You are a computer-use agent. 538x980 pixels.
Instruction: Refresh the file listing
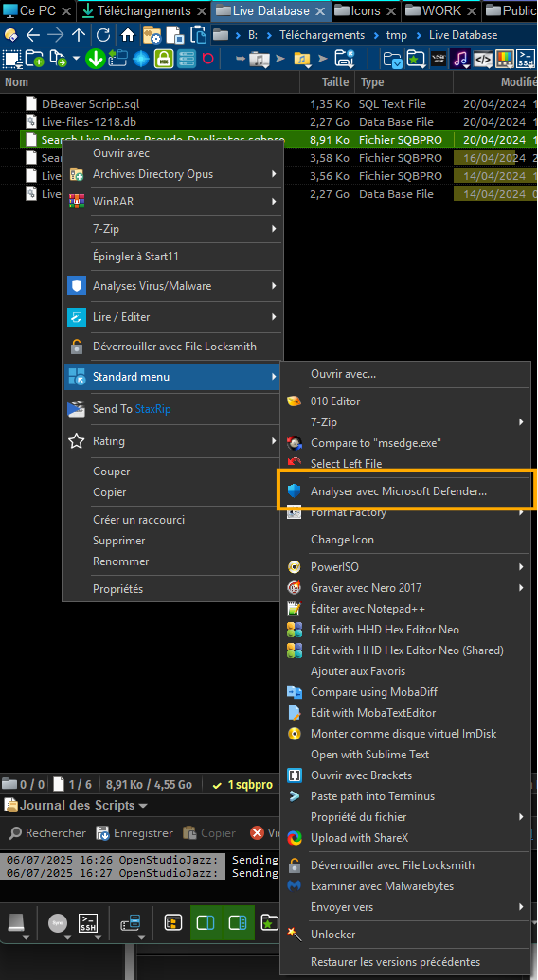point(103,35)
